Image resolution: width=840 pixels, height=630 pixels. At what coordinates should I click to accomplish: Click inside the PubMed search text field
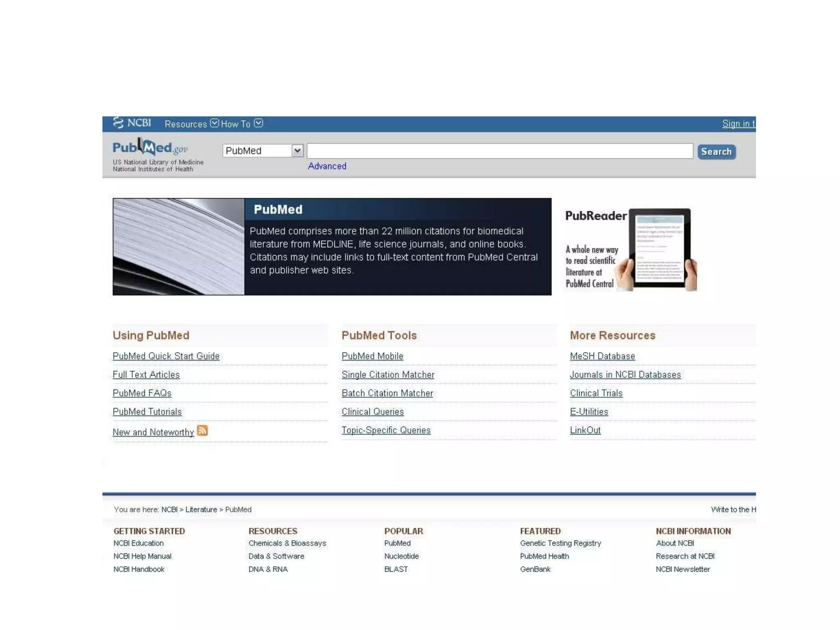(500, 151)
